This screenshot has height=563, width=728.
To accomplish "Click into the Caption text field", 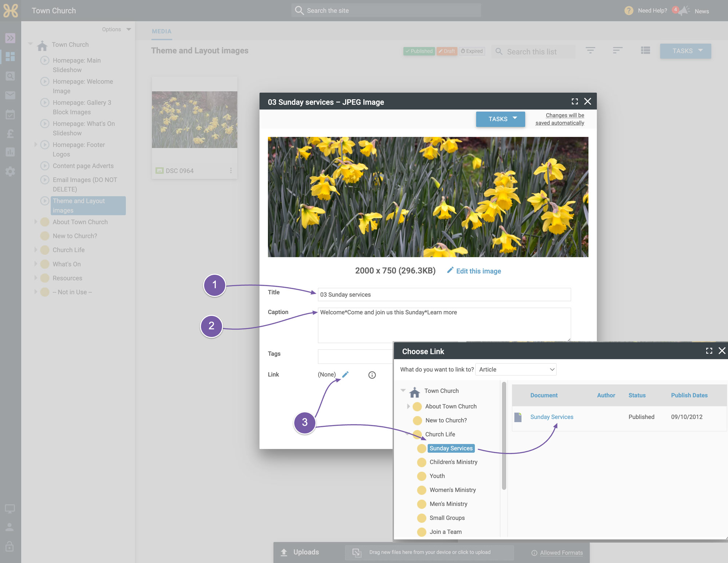I will point(444,325).
